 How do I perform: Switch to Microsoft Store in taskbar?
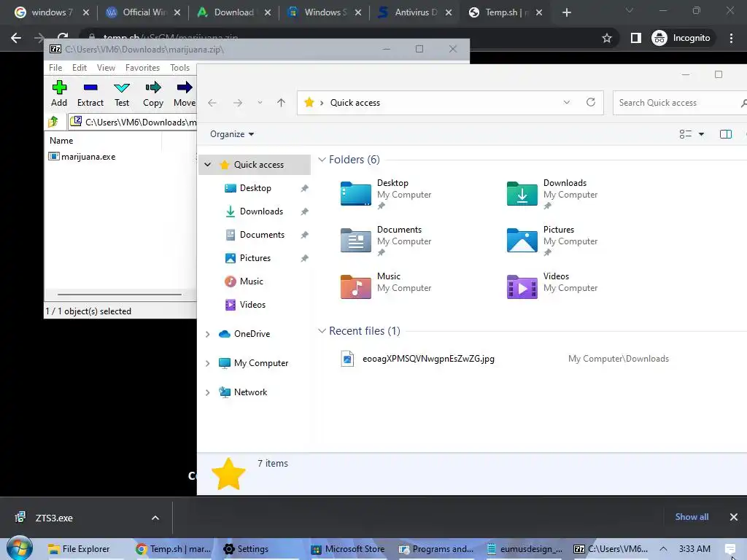tap(348, 549)
